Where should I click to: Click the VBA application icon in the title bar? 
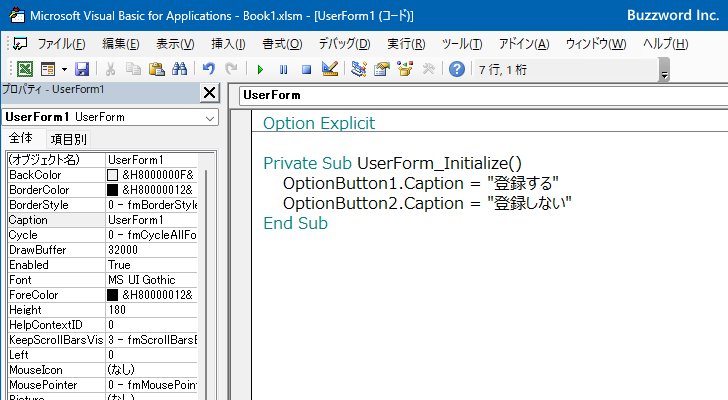(x=17, y=15)
